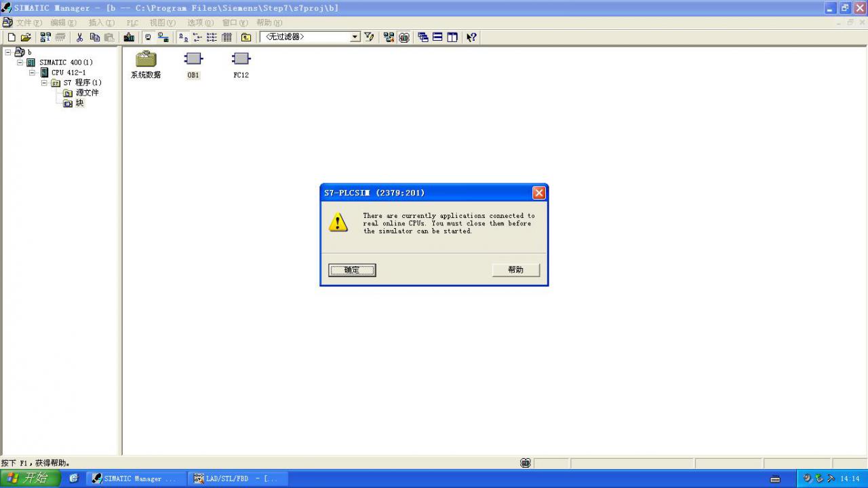Viewport: 868px width, 488px height.
Task: Open the 文件(F) menu
Action: [29, 23]
